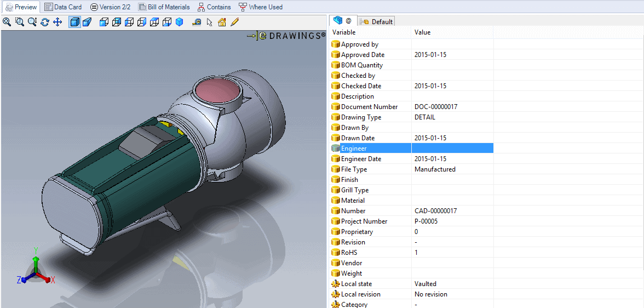Select the Drawn Date row
The height and width of the screenshot is (308, 644).
click(x=411, y=138)
